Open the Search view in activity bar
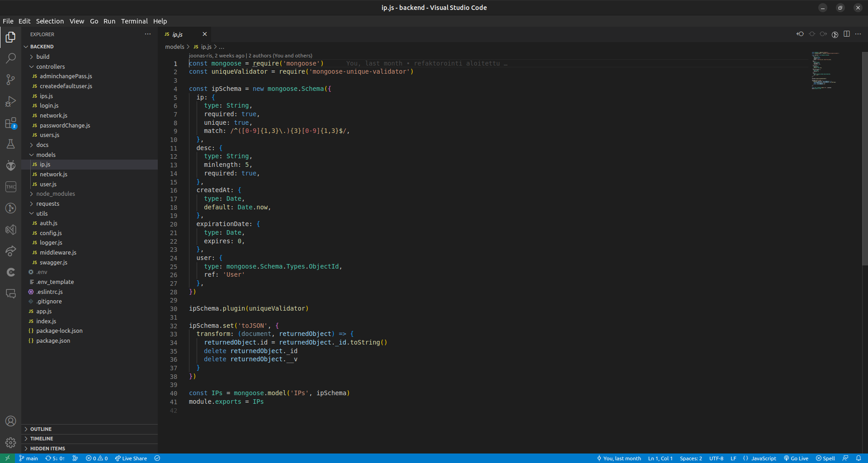This screenshot has width=868, height=463. 10,58
